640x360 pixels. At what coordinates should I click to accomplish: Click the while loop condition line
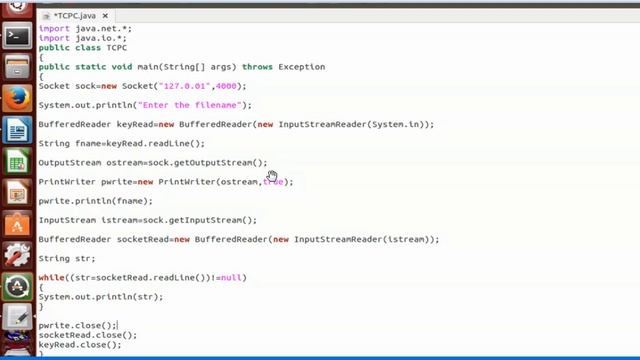click(x=143, y=278)
